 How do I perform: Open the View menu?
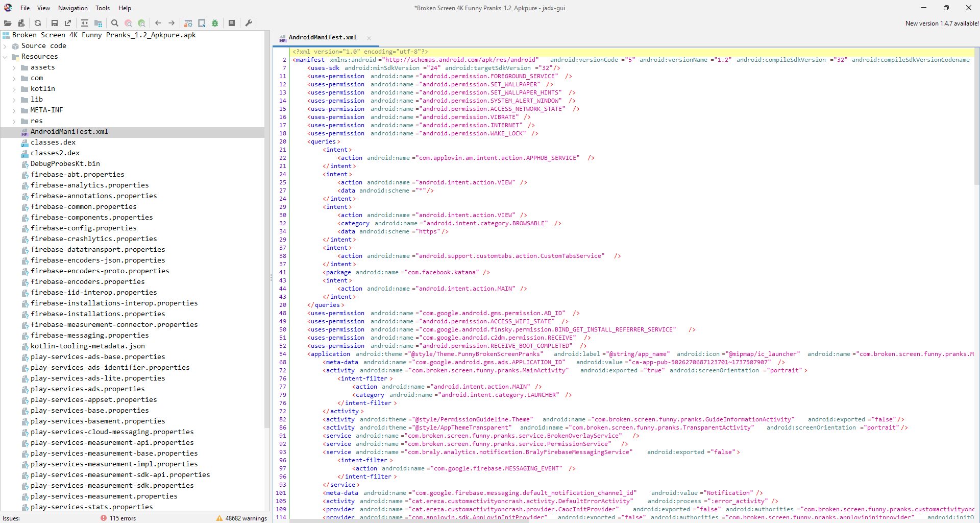[44, 8]
